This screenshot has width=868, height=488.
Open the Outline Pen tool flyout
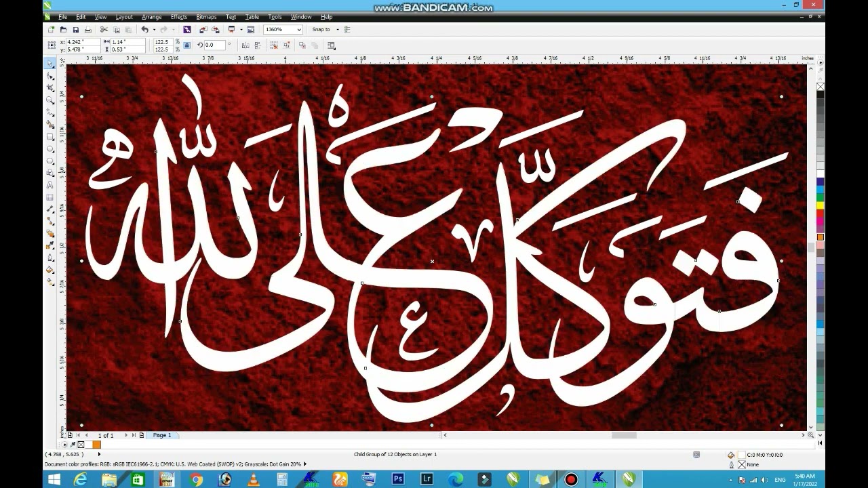[50, 258]
